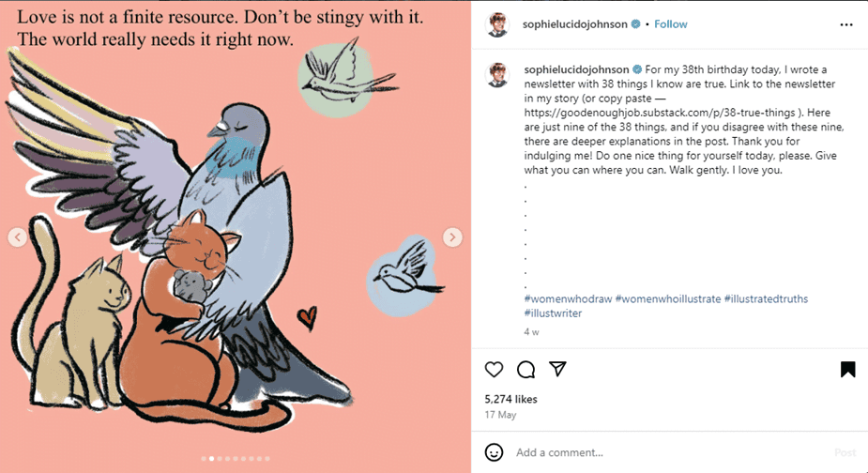Click the carousel pagination dots

[x=236, y=459]
